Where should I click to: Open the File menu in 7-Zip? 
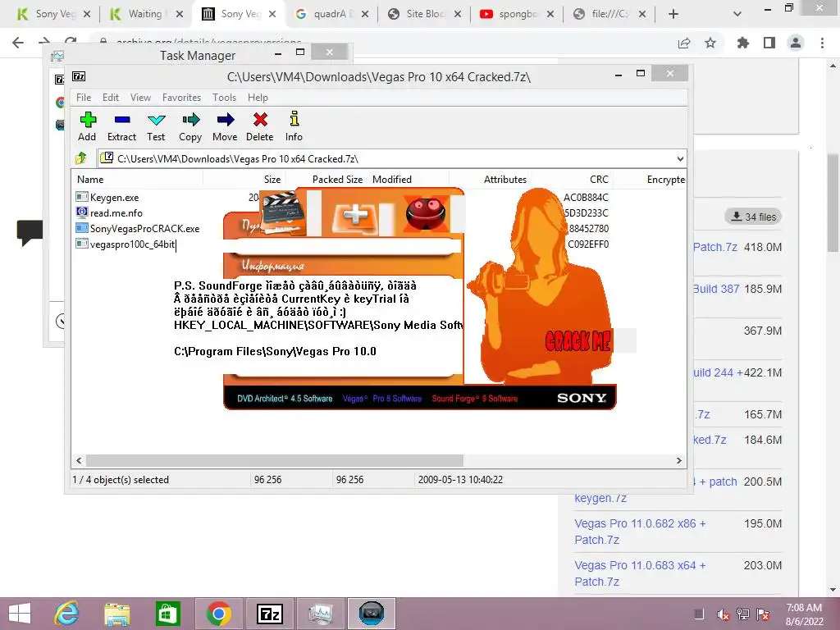[x=83, y=98]
